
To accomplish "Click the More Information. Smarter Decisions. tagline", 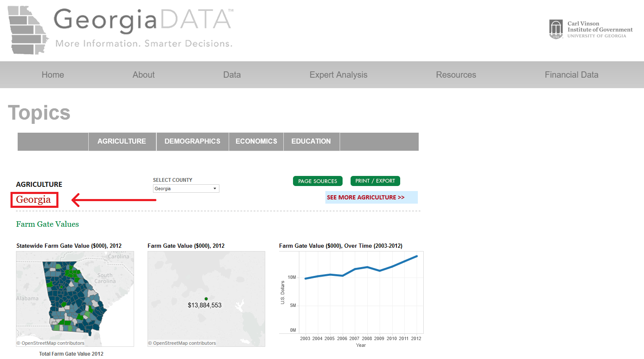I will tap(144, 44).
